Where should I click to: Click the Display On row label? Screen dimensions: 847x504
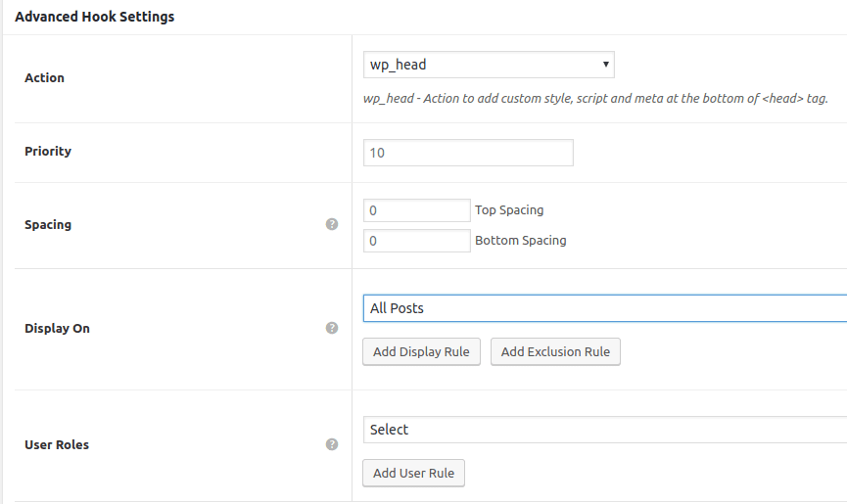click(x=57, y=328)
